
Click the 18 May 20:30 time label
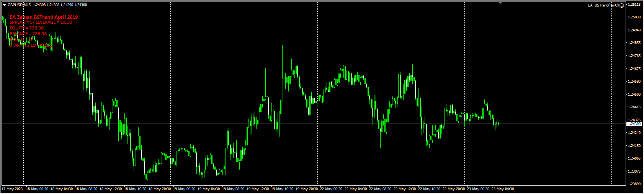pyautogui.click(x=160, y=189)
